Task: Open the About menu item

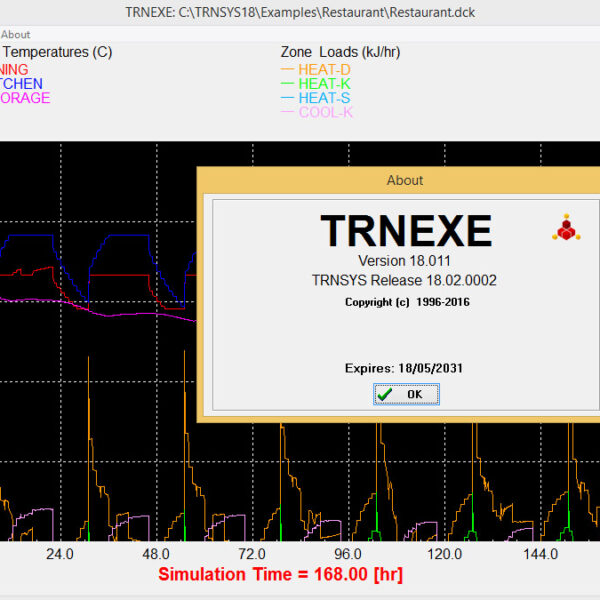Action: [x=15, y=34]
